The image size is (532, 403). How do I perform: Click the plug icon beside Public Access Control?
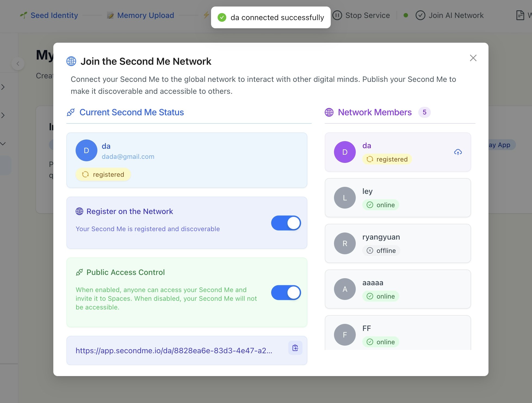pyautogui.click(x=79, y=272)
